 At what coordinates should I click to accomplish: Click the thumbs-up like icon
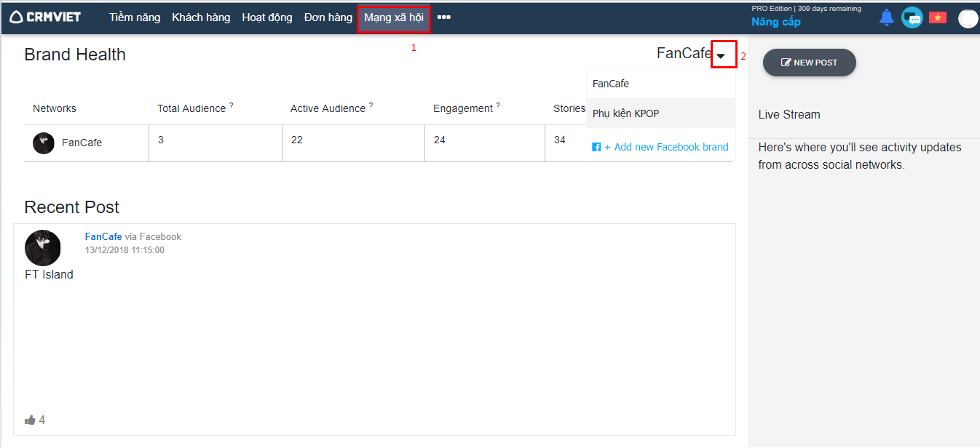point(30,420)
